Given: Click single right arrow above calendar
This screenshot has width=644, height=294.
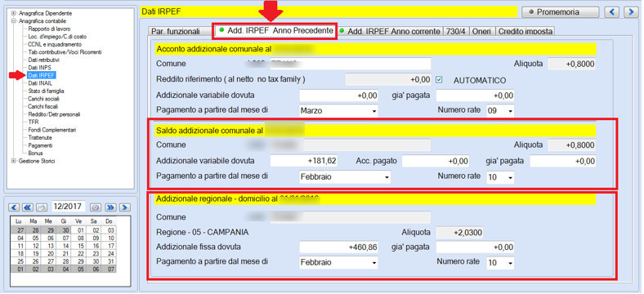Looking at the screenshot, I should click(124, 207).
